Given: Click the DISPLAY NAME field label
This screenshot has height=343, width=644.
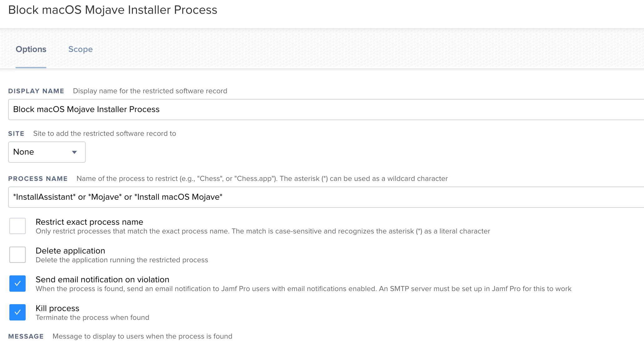Looking at the screenshot, I should pos(36,91).
